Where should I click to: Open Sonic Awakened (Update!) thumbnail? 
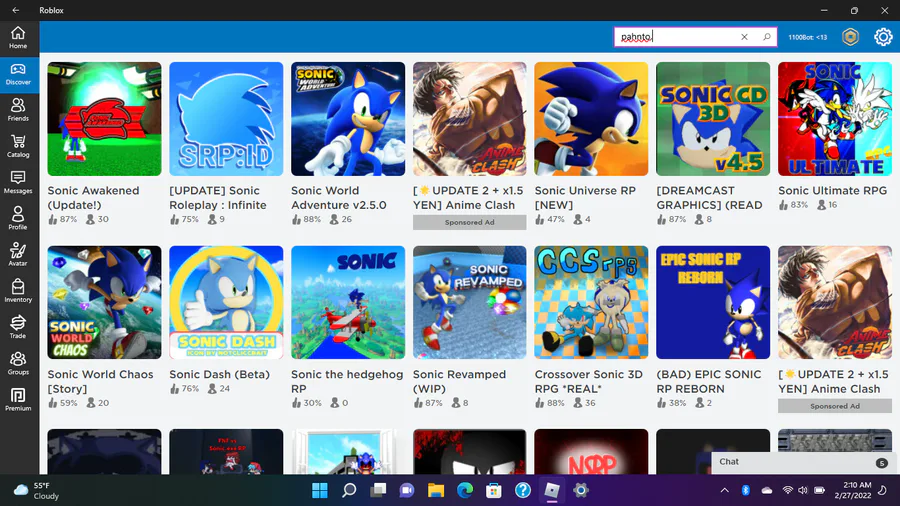pos(104,119)
